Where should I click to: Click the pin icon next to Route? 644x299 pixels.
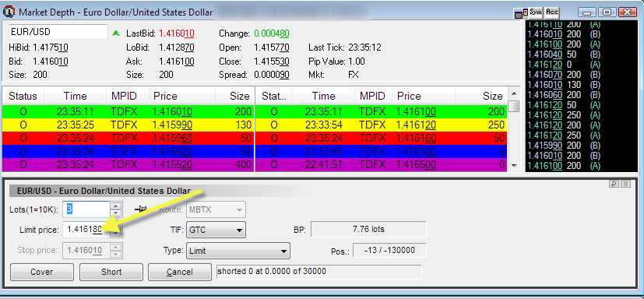click(x=141, y=209)
